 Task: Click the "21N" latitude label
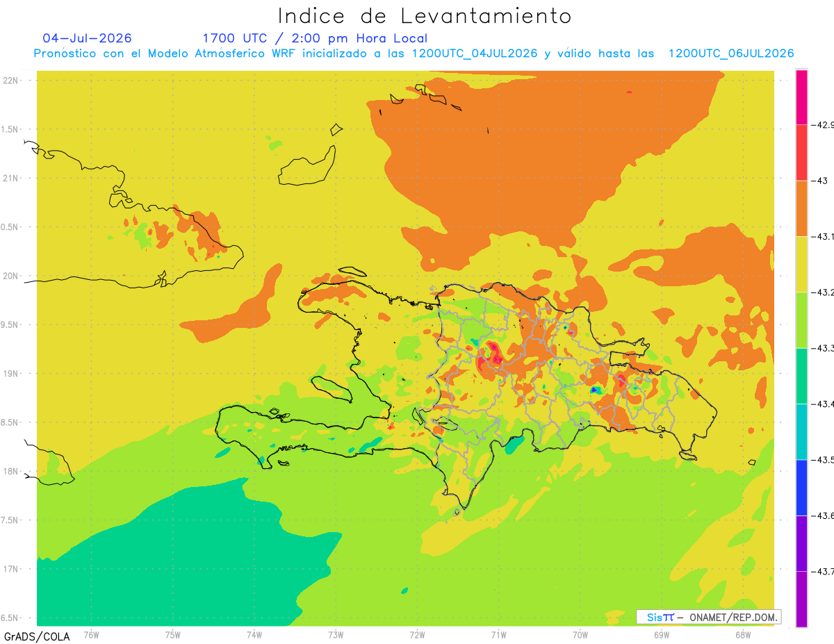click(10, 178)
